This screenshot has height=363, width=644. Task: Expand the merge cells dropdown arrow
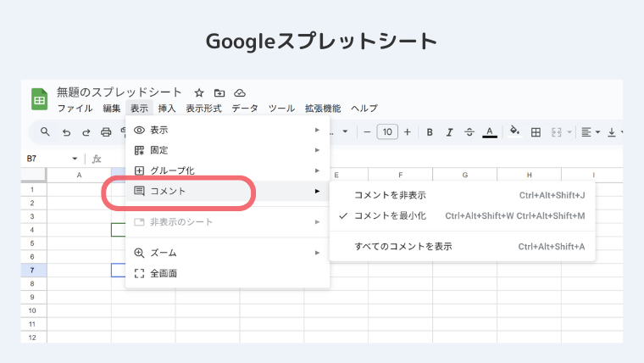click(x=569, y=132)
